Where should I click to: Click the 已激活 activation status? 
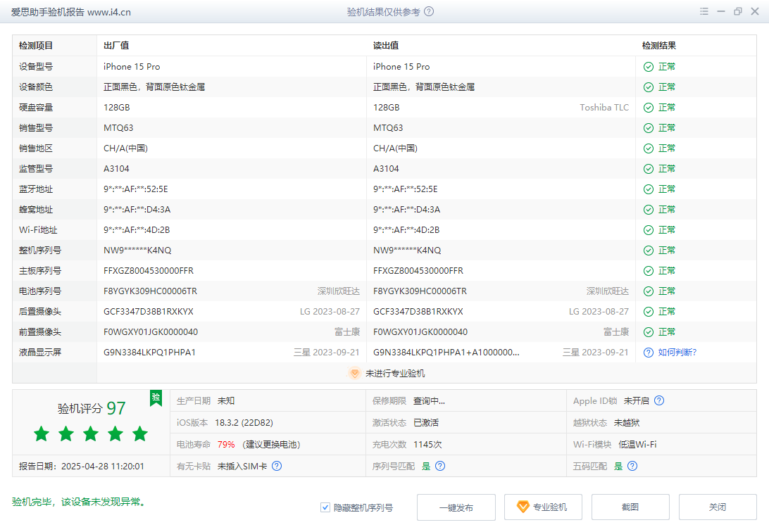(x=426, y=423)
